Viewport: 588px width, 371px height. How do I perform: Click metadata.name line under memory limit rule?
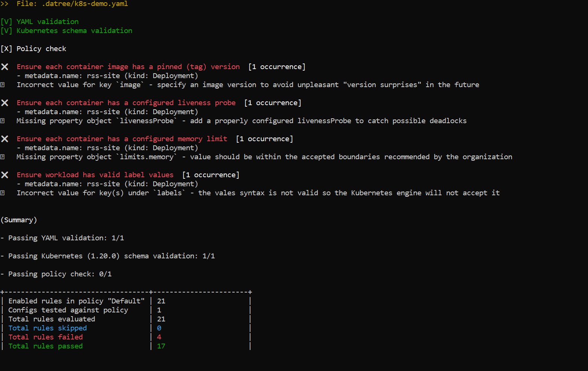tap(107, 148)
